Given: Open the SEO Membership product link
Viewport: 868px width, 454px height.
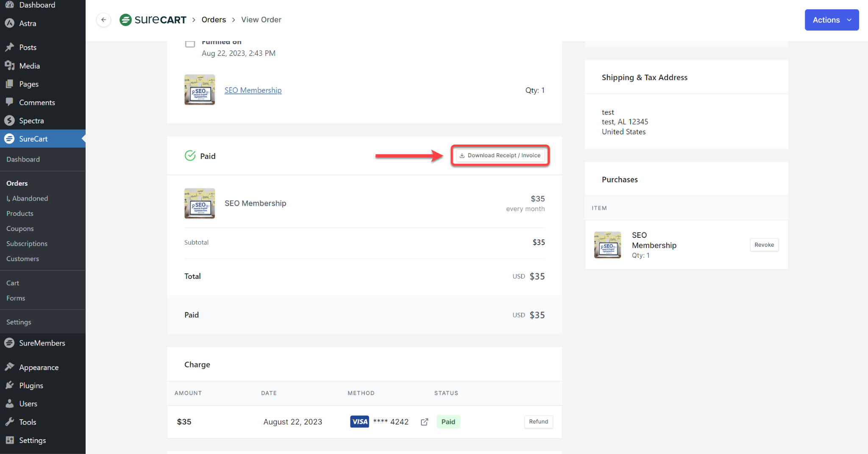Looking at the screenshot, I should (253, 90).
